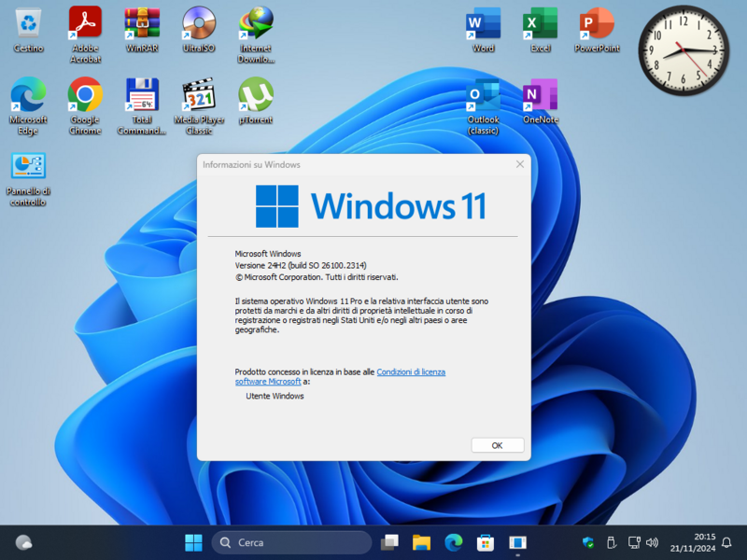Select the Adobe Acrobat desktop shortcut
747x560 pixels.
pyautogui.click(x=85, y=35)
